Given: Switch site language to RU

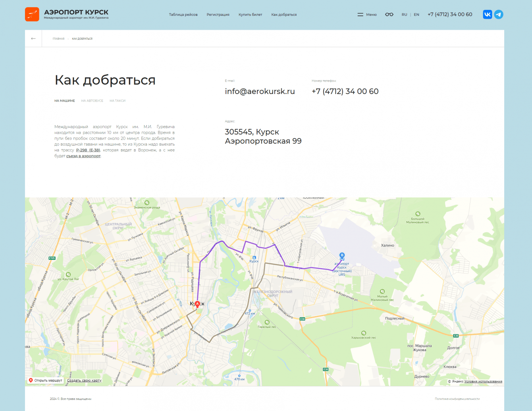Looking at the screenshot, I should pyautogui.click(x=404, y=15).
